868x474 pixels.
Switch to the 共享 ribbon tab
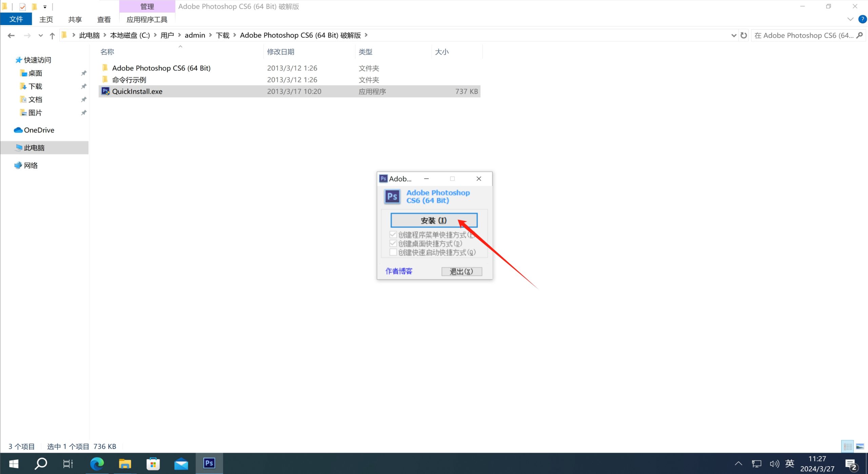[x=75, y=19]
